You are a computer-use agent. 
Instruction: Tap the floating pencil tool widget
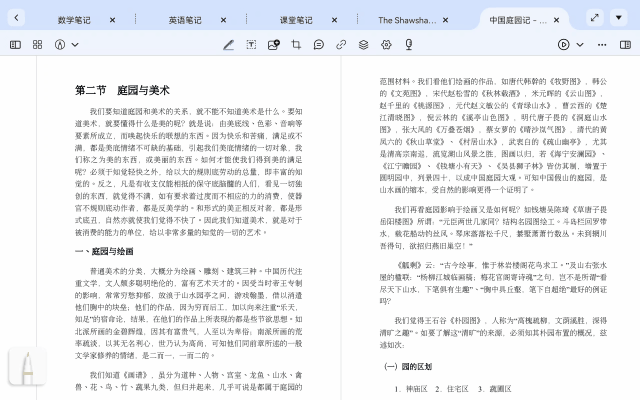(x=27, y=366)
